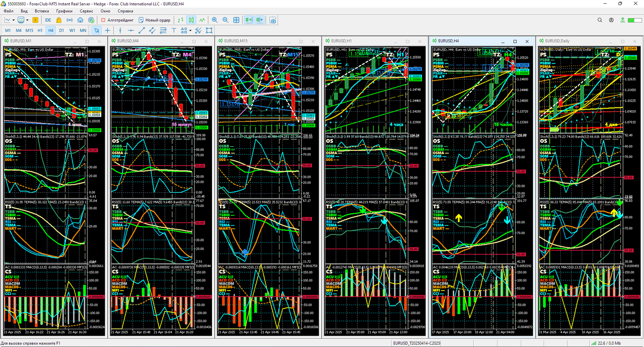644x347 pixels.
Task: Toggle chart auto scroll button
Action: (x=249, y=20)
